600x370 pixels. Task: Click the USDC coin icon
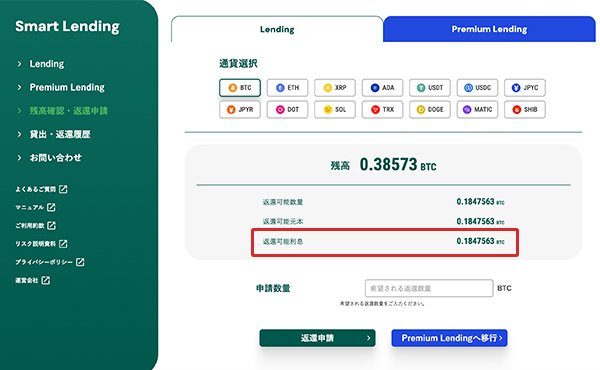pos(468,88)
